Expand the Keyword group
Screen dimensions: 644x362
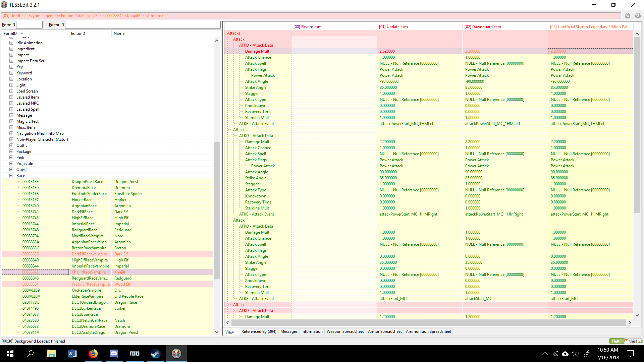(x=11, y=73)
